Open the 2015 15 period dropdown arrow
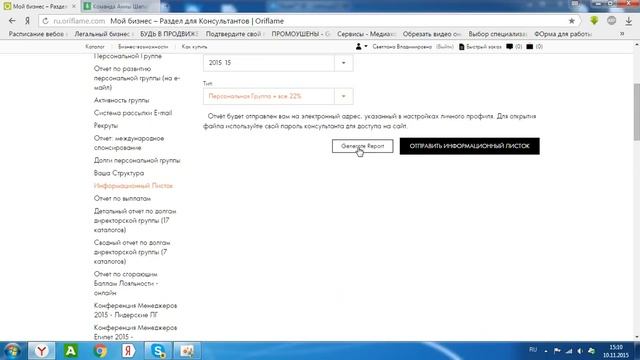Viewport: 640px width, 360px height. [x=343, y=63]
